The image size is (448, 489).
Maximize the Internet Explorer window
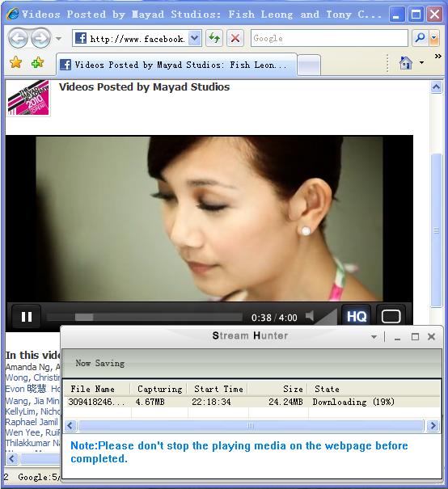pyautogui.click(x=416, y=15)
